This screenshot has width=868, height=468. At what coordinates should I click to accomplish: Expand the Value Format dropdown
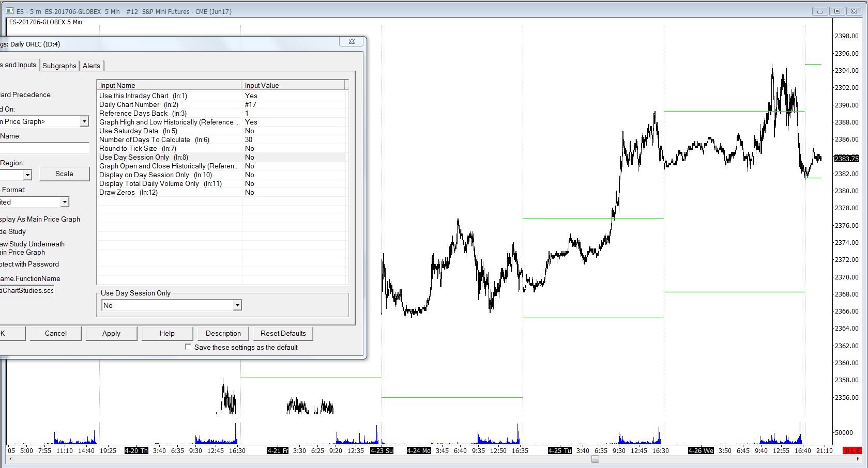[x=65, y=202]
